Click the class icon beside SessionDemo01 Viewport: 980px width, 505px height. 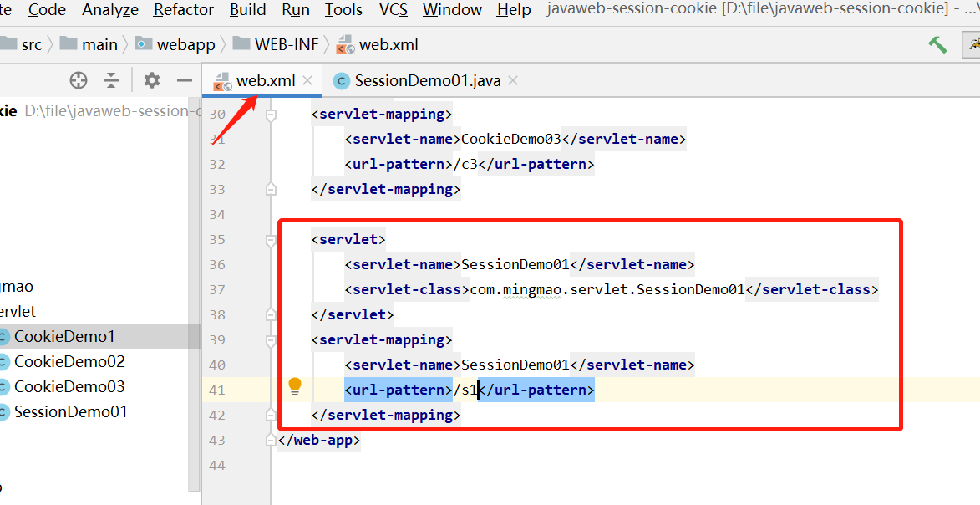(3, 412)
